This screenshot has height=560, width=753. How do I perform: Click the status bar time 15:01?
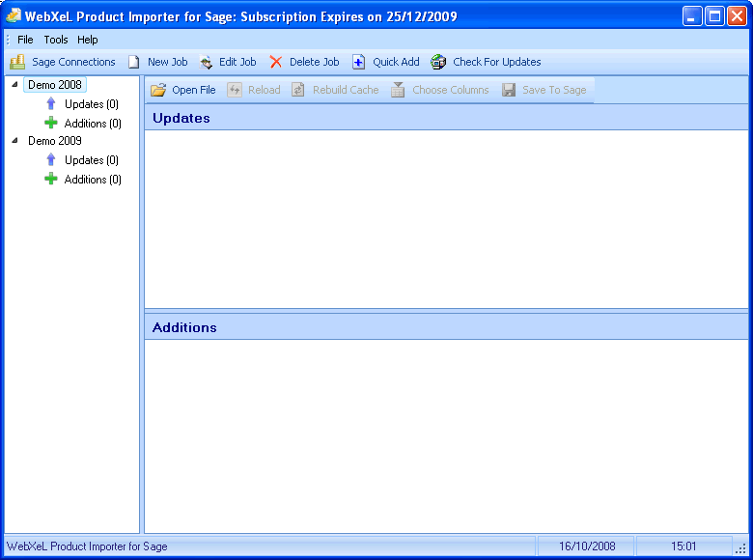[x=683, y=546]
